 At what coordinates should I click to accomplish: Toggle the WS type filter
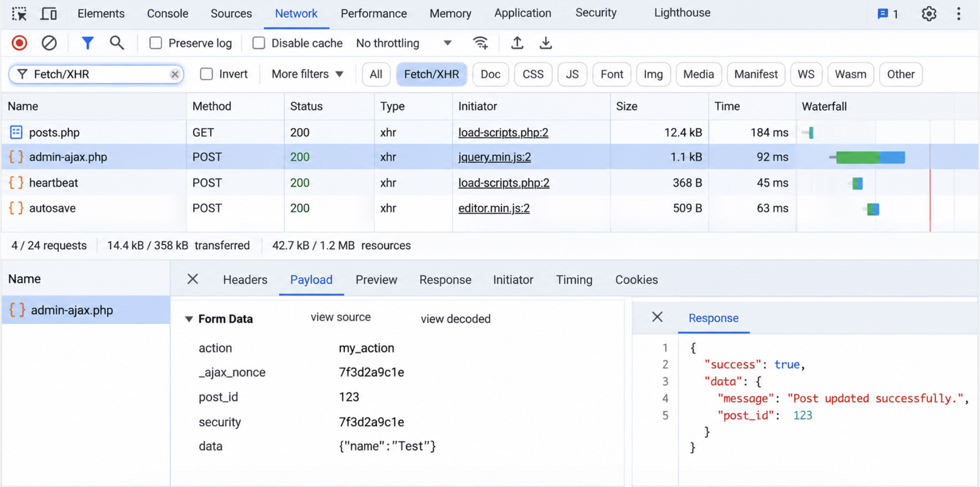(x=806, y=74)
